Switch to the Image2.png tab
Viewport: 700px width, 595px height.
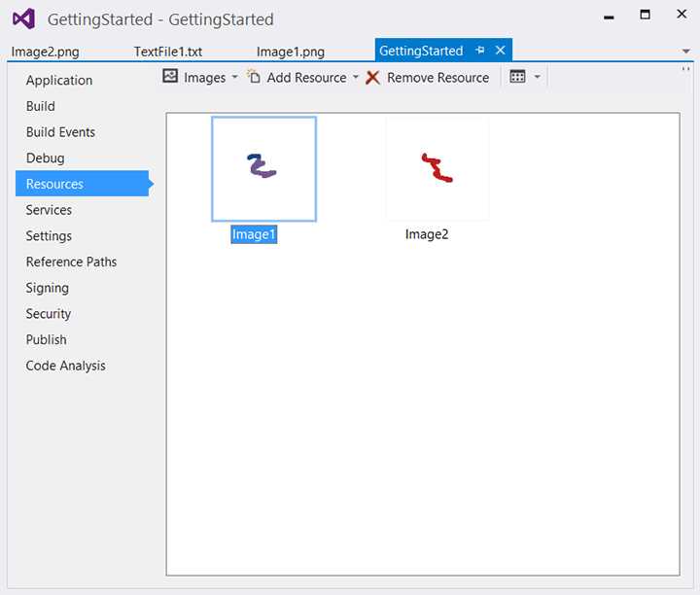pos(46,52)
